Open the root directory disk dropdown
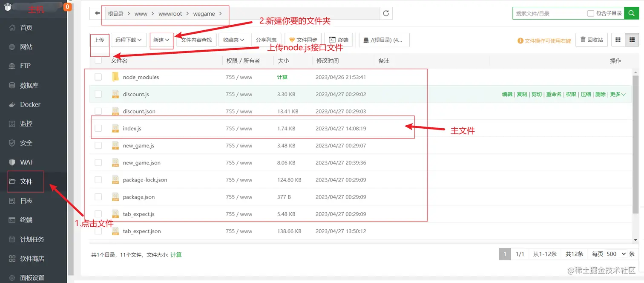Image resolution: width=644 pixels, height=283 pixels. coord(384,40)
